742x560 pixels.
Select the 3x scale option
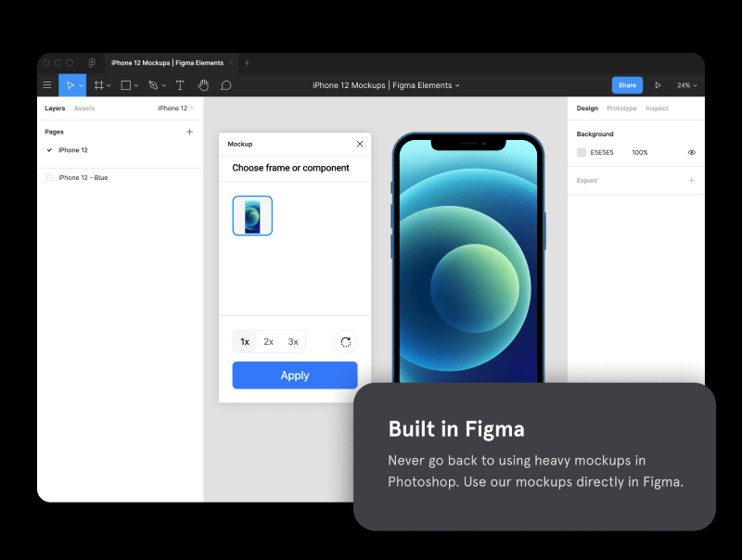293,342
